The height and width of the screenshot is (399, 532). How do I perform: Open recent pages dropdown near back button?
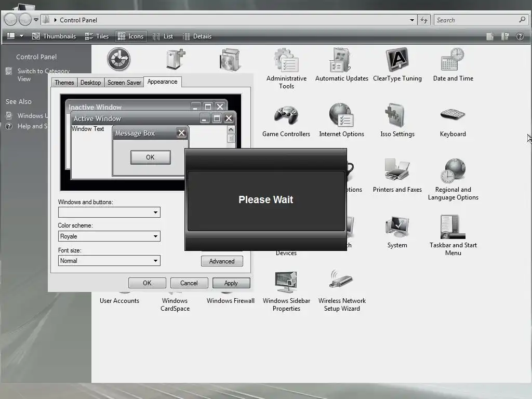36,20
